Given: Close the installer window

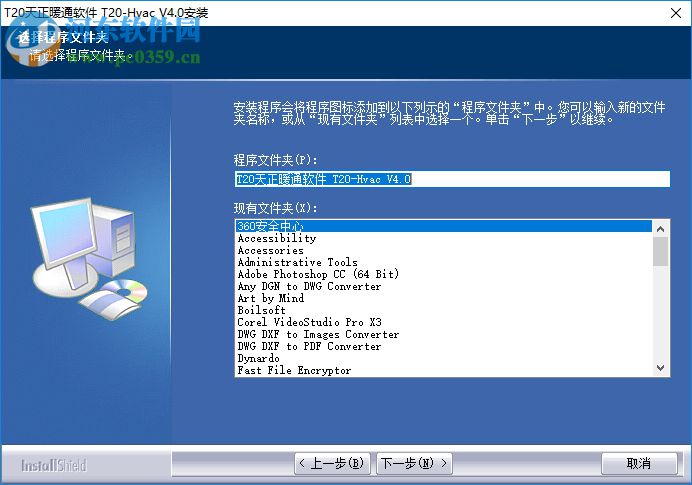Looking at the screenshot, I should click(676, 13).
